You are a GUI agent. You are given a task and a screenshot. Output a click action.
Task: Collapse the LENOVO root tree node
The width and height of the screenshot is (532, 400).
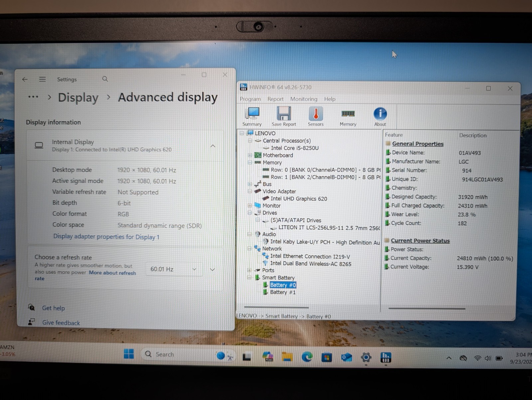242,133
